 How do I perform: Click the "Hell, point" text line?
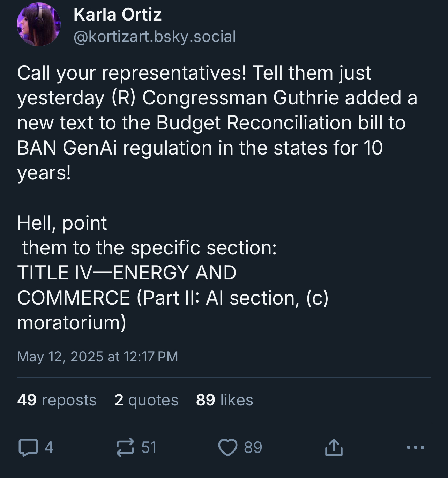pos(62,223)
